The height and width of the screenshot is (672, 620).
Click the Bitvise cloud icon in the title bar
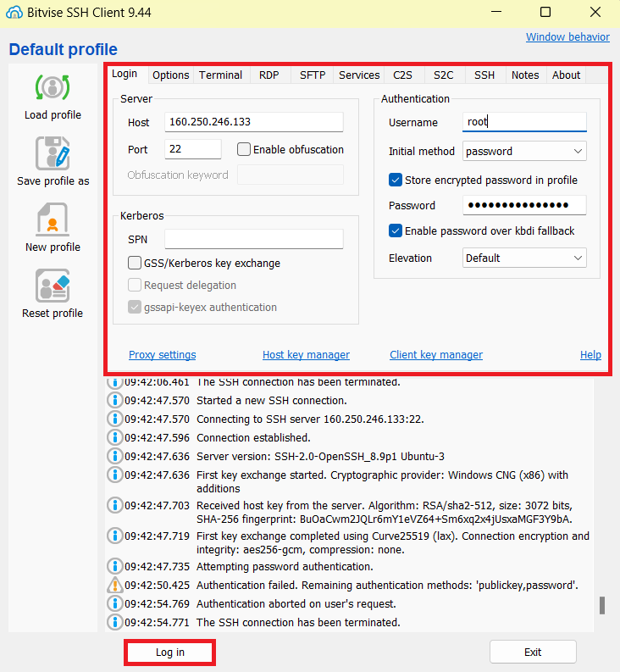(x=14, y=13)
